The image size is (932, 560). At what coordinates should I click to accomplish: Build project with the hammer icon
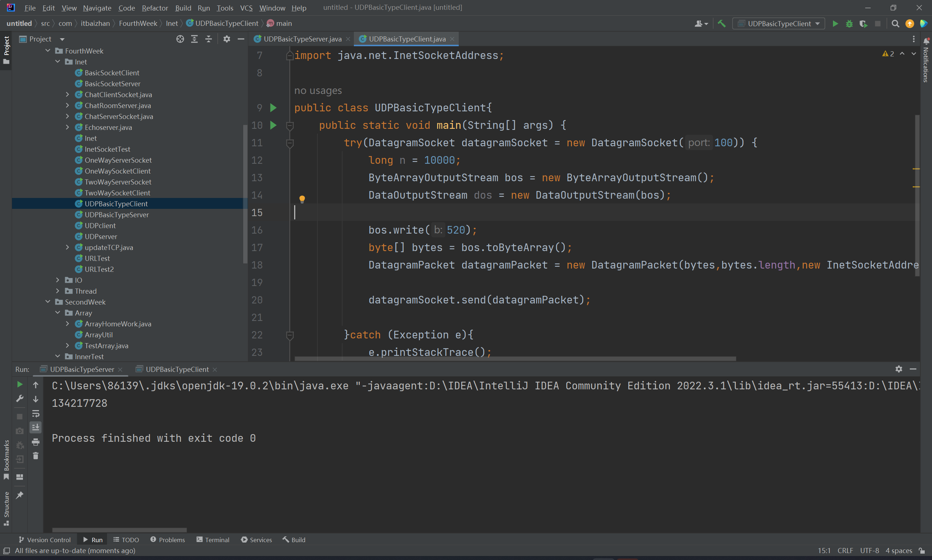pos(721,24)
